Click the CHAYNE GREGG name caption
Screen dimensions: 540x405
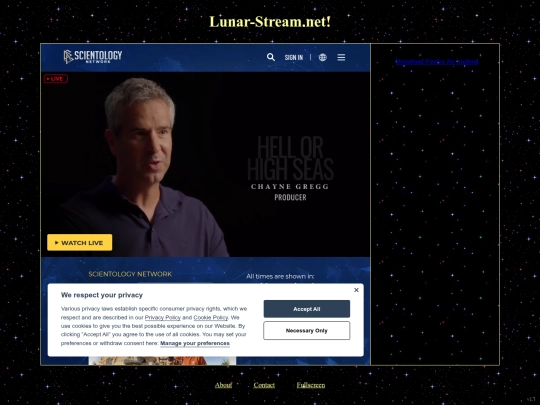click(x=290, y=187)
